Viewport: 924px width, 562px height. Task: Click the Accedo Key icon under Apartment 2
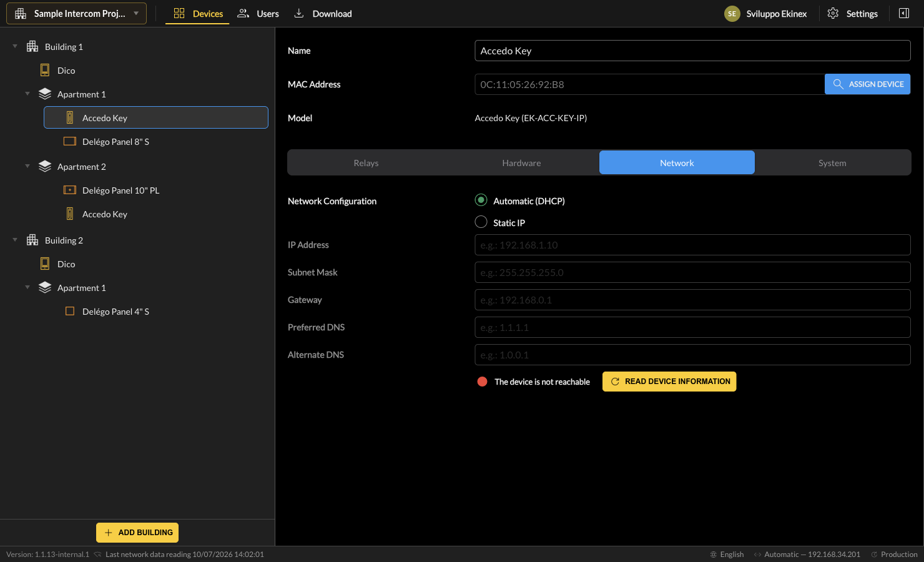70,214
